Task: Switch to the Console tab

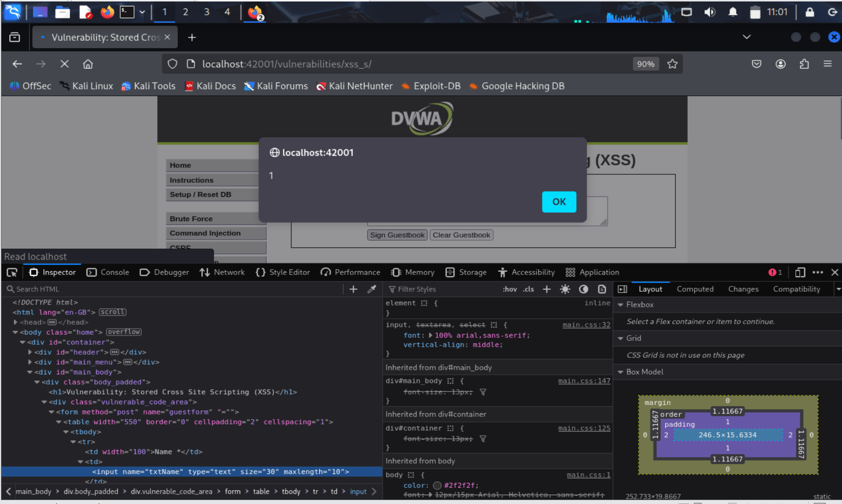Action: (108, 272)
